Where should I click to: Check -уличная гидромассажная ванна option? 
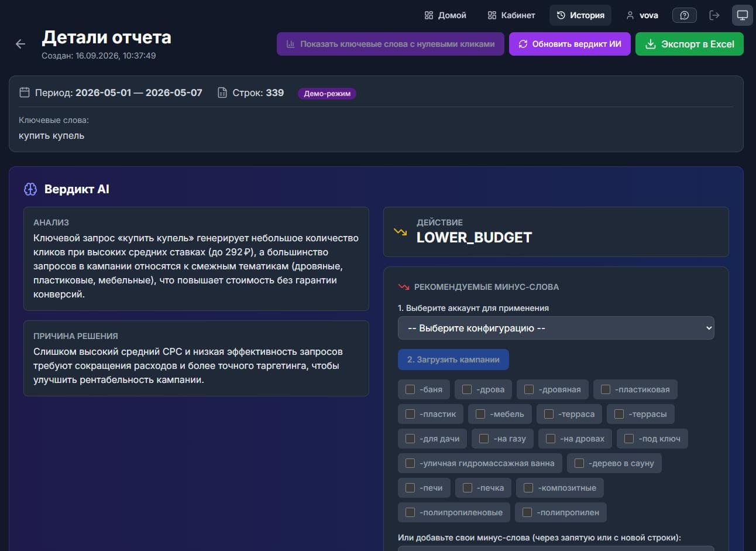[410, 463]
